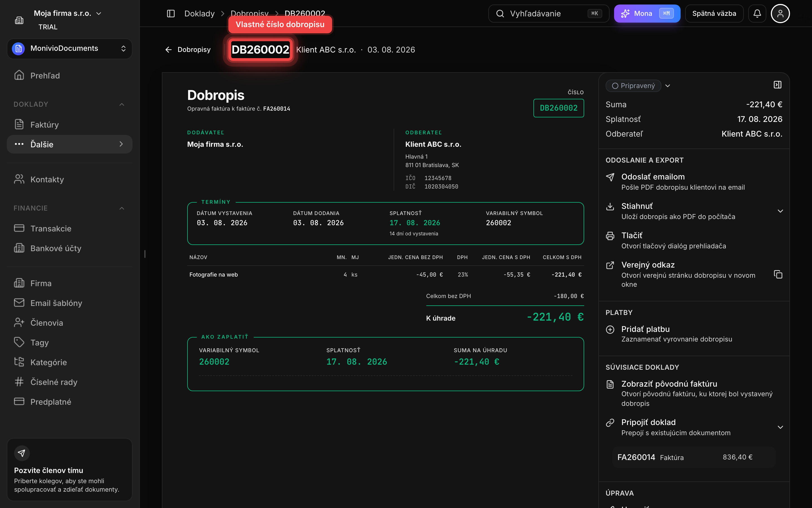The width and height of the screenshot is (812, 508).
Task: Click the Tagy tag icon
Action: (19, 342)
